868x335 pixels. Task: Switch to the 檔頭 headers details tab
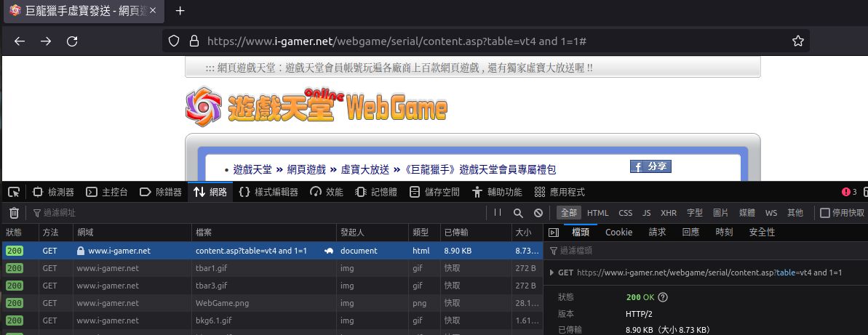[581, 233]
